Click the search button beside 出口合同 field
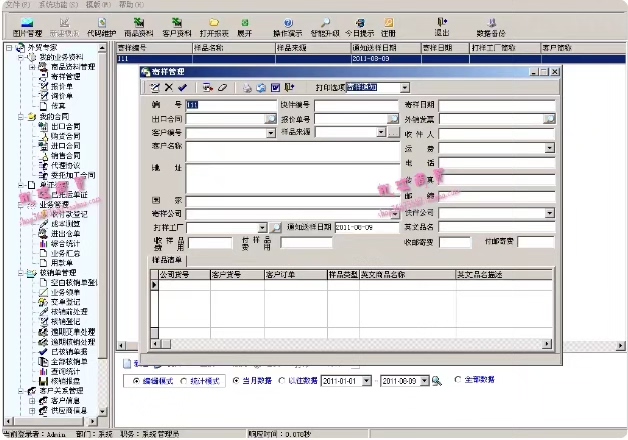 [270, 119]
